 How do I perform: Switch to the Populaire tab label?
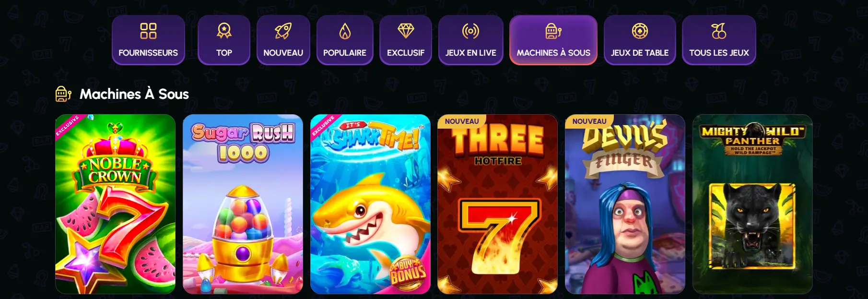point(345,53)
